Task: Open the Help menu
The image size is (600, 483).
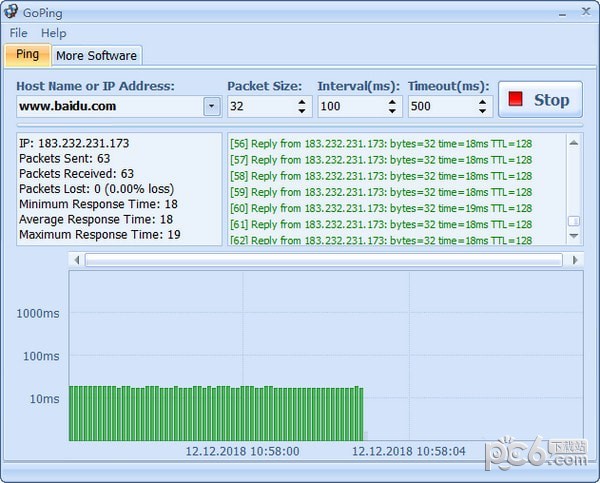Action: tap(54, 33)
